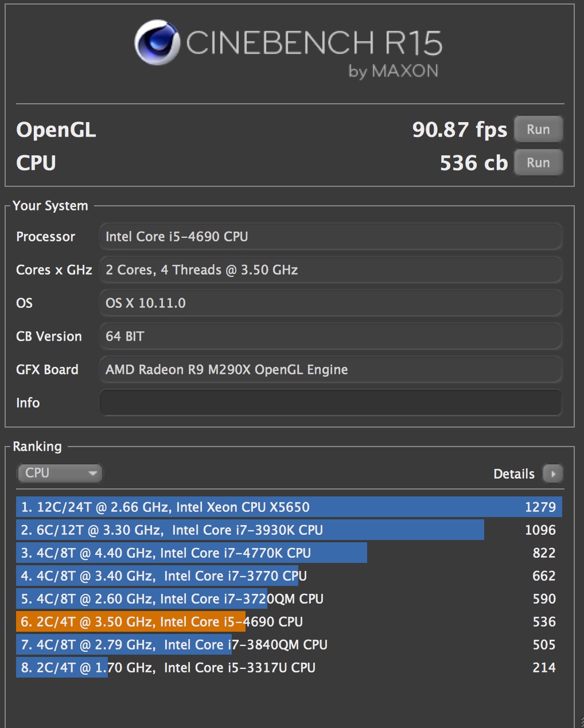The width and height of the screenshot is (584, 728).
Task: Open the CPU ranking dropdown
Action: click(x=60, y=473)
